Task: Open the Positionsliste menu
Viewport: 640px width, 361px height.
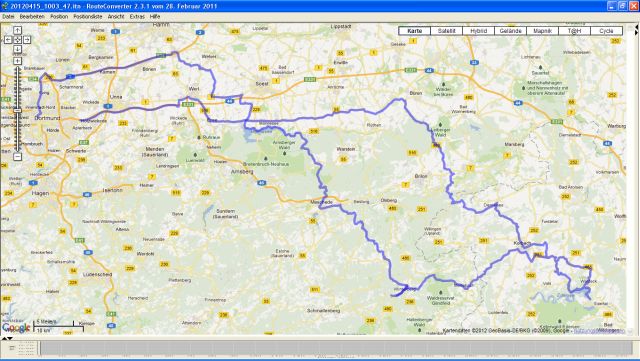Action: point(88,17)
